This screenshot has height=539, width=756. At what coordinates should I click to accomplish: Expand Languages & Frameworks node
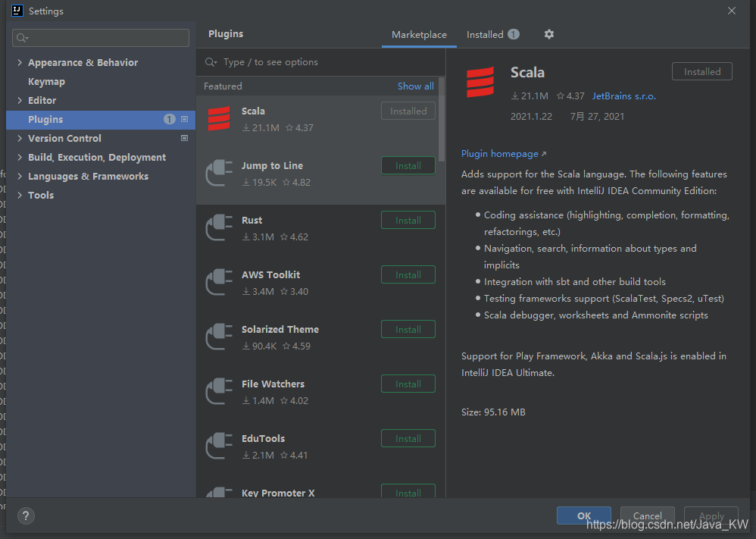20,176
